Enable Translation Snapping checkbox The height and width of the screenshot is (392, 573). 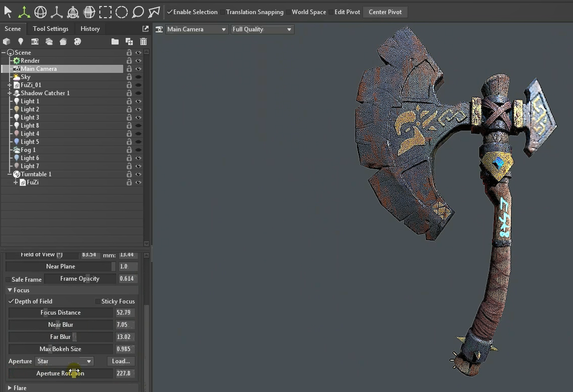tap(222, 12)
